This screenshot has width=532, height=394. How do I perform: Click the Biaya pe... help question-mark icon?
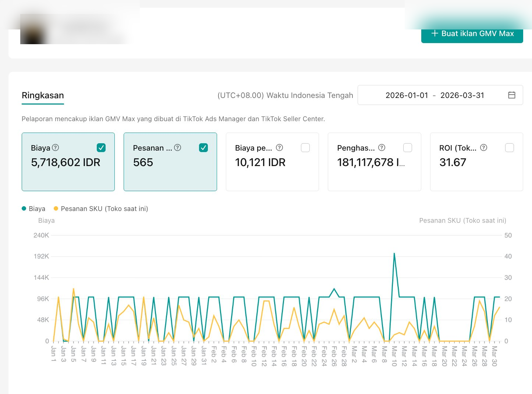tap(280, 148)
